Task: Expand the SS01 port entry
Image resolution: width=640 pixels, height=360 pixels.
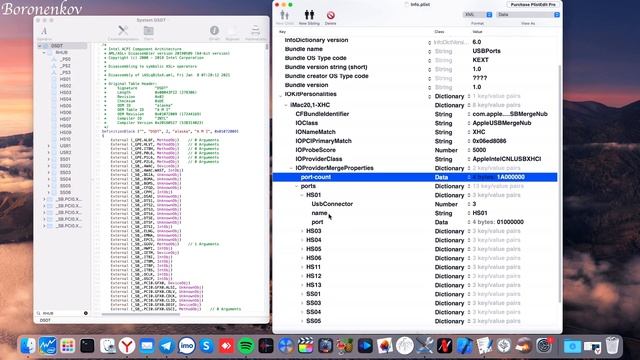Action: tap(302, 294)
